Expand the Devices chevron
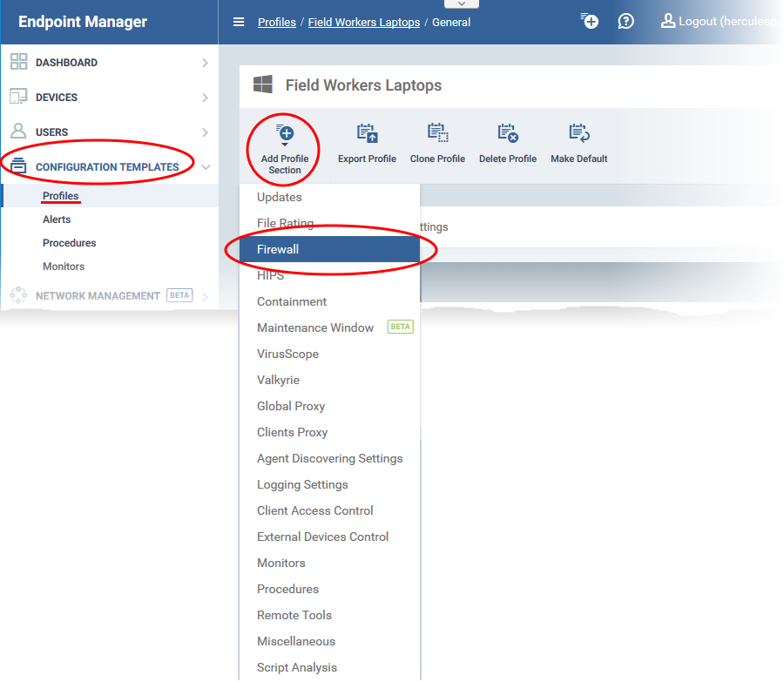The width and height of the screenshot is (784, 682). pos(205,98)
